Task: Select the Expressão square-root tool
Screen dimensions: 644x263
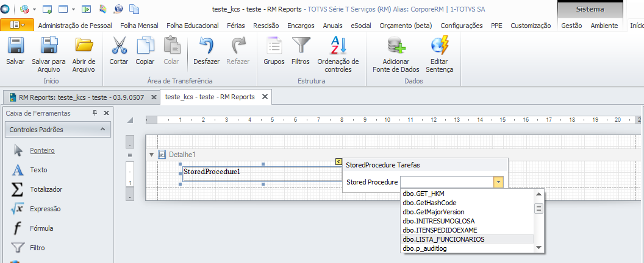Action: pyautogui.click(x=45, y=209)
